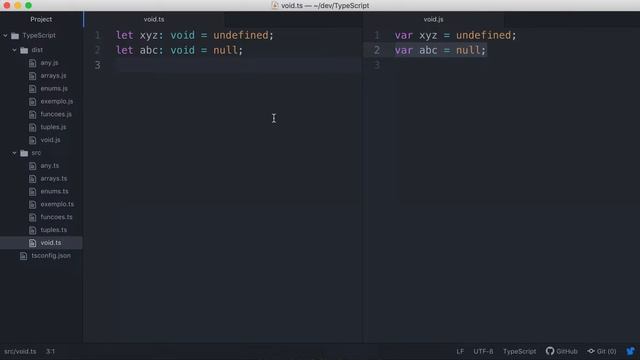This screenshot has width=640, height=360.
Task: Open void.js in the tree
Action: (x=51, y=140)
